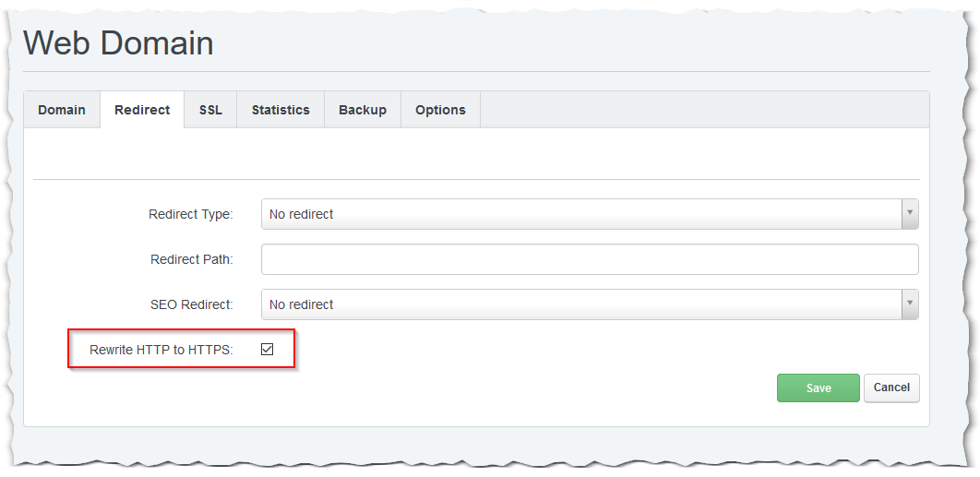Click the Redirect Type dropdown arrow
Image resolution: width=980 pixels, height=477 pixels.
(x=910, y=214)
